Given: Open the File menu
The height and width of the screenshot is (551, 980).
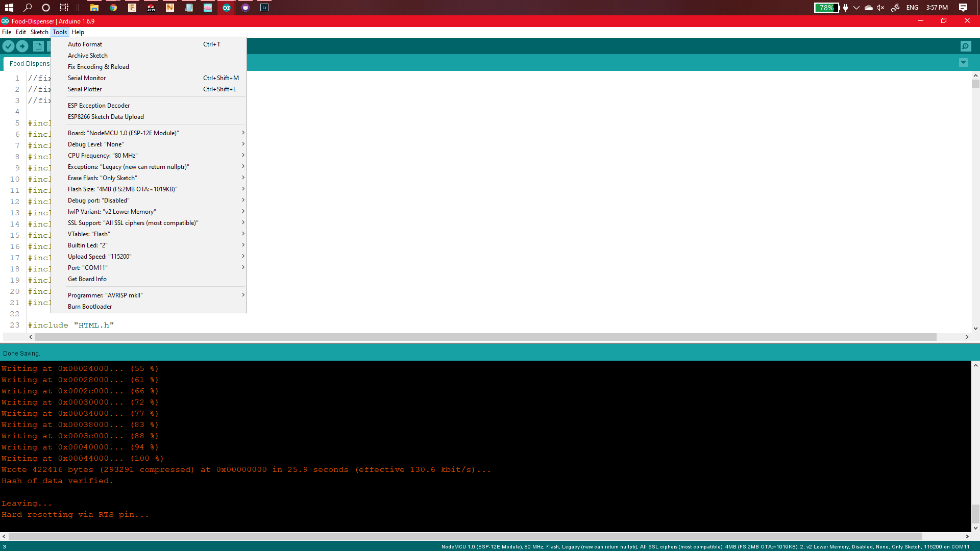Looking at the screenshot, I should tap(7, 32).
